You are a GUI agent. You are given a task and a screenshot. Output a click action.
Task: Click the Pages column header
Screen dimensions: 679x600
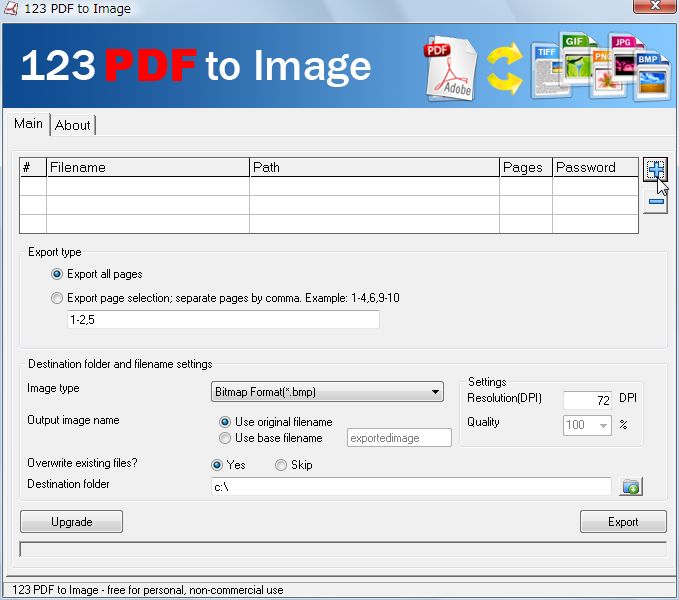(x=526, y=168)
